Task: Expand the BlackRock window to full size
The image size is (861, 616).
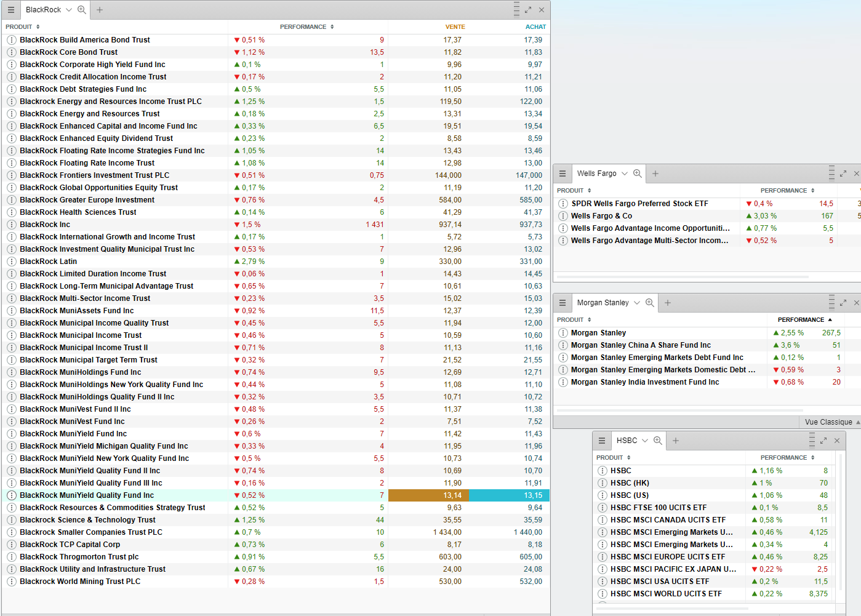Action: [528, 10]
